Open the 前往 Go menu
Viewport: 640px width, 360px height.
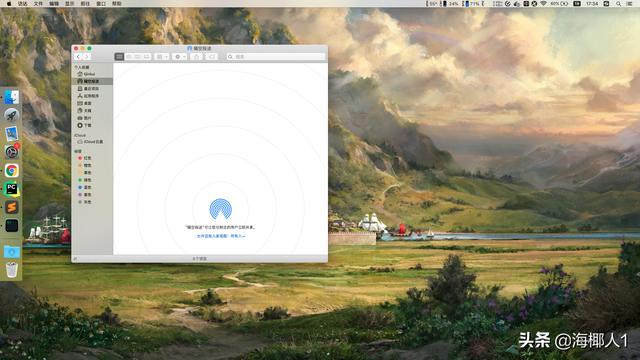click(x=85, y=4)
